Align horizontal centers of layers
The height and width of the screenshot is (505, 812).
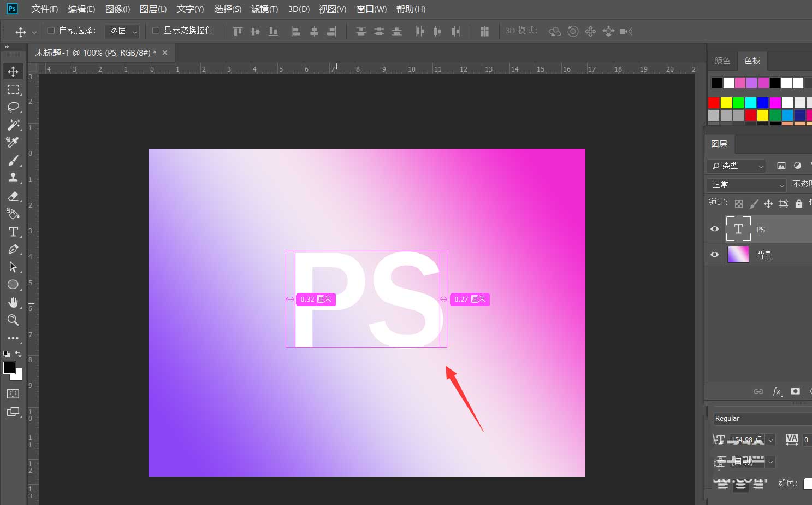pos(314,31)
